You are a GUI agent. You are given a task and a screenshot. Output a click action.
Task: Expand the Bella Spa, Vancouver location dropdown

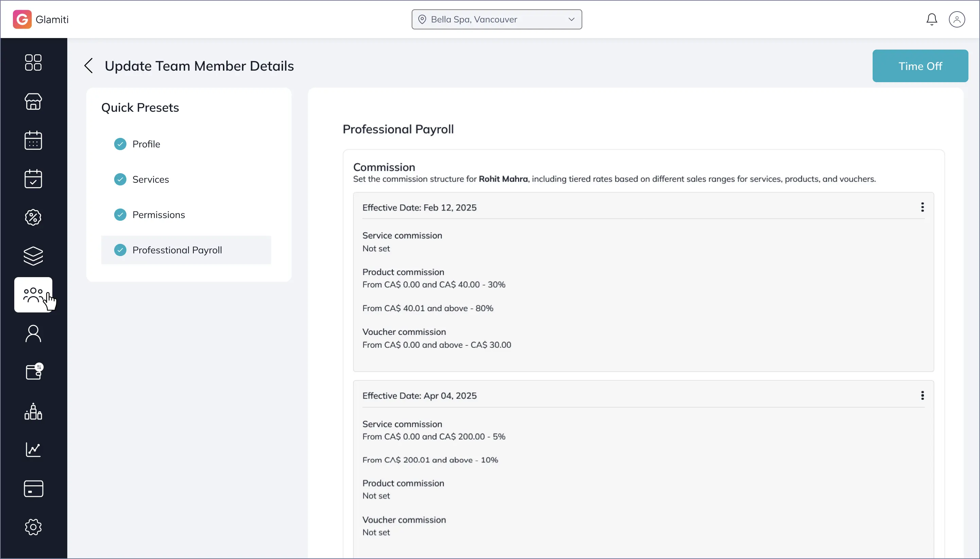[x=496, y=19]
